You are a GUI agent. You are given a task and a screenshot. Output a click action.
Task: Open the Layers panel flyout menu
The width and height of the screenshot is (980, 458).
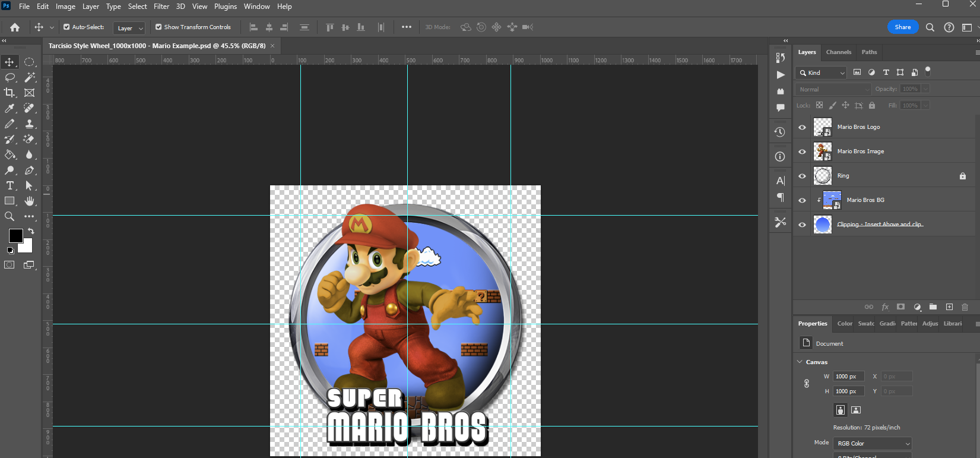click(977, 52)
